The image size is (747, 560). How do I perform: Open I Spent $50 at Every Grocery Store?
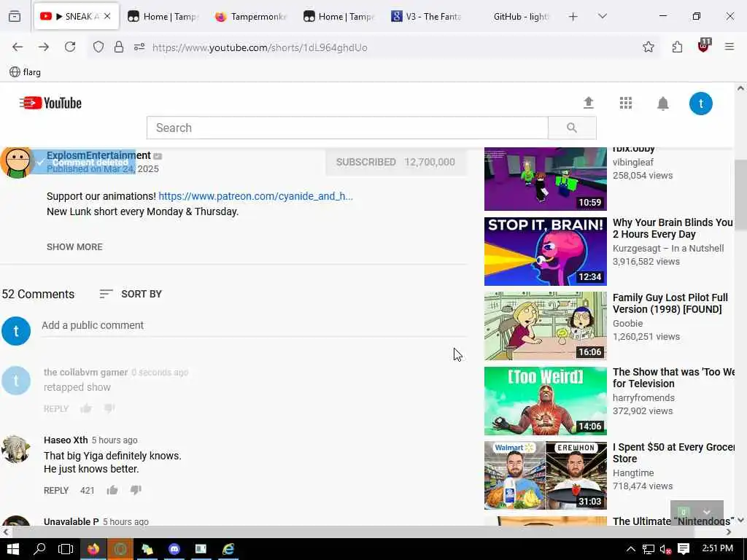coord(673,453)
